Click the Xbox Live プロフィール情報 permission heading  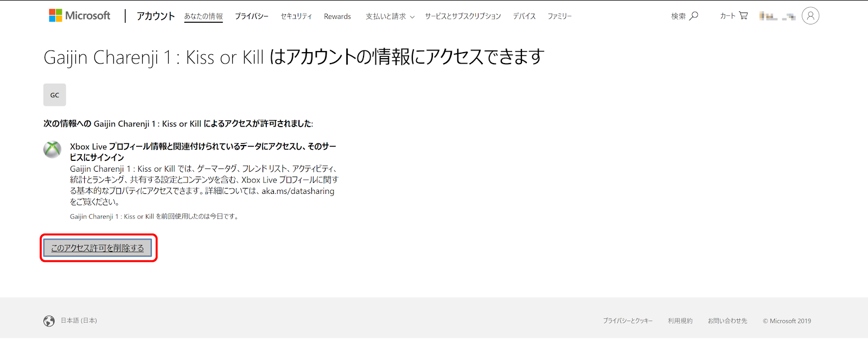[203, 152]
